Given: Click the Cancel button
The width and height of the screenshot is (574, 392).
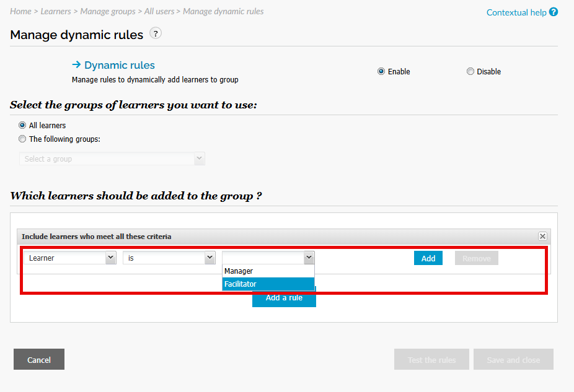Looking at the screenshot, I should [39, 359].
